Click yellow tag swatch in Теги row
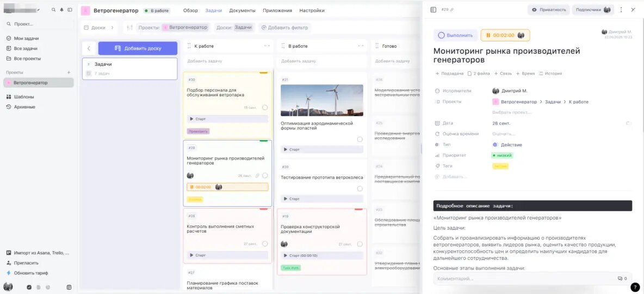The height and width of the screenshot is (294, 644). click(500, 166)
